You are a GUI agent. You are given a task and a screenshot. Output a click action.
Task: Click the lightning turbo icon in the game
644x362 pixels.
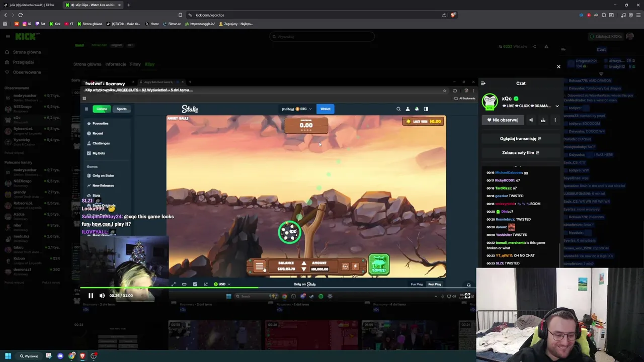(355, 266)
